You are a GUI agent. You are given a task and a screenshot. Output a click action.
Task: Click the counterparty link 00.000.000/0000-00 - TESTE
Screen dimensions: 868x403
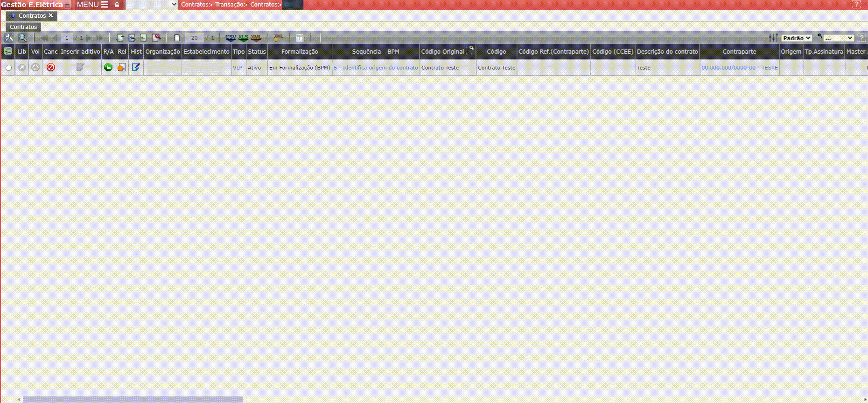click(739, 68)
